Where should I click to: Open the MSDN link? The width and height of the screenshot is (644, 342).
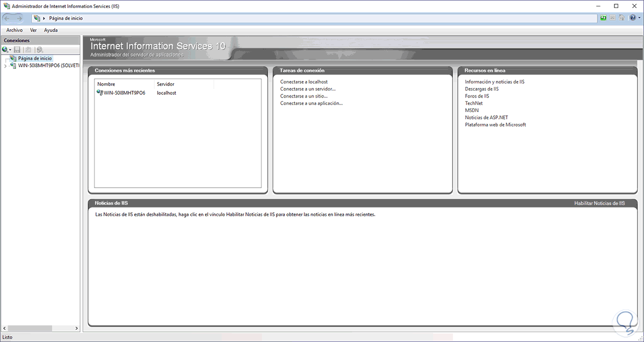(x=472, y=110)
